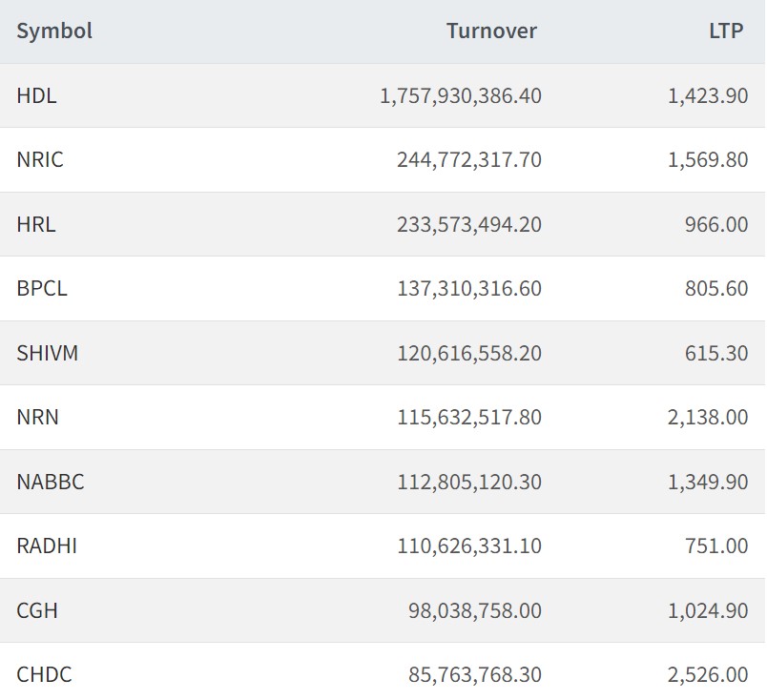Click HRL turnover value 233,573,494.20
This screenshot has width=767, height=700.
[468, 224]
